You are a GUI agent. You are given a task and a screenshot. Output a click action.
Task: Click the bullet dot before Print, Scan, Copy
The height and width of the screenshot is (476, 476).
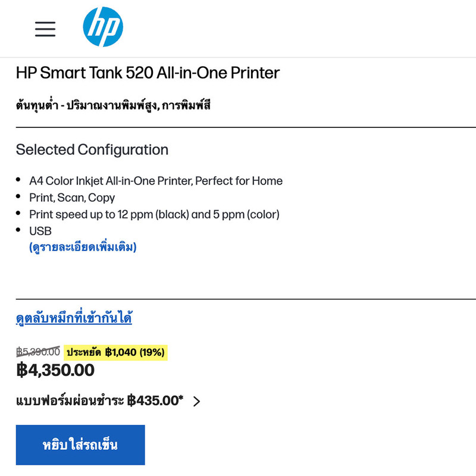pos(18,196)
